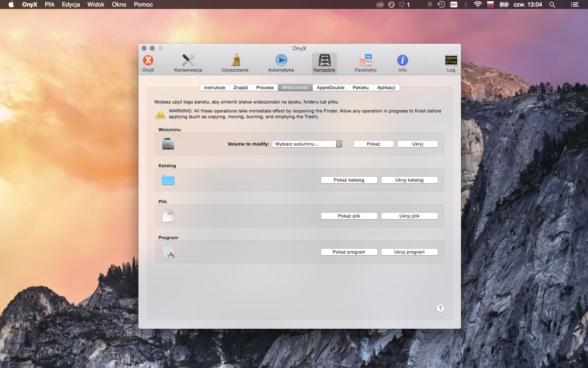Open the Time Machine menu bar icon

(441, 4)
